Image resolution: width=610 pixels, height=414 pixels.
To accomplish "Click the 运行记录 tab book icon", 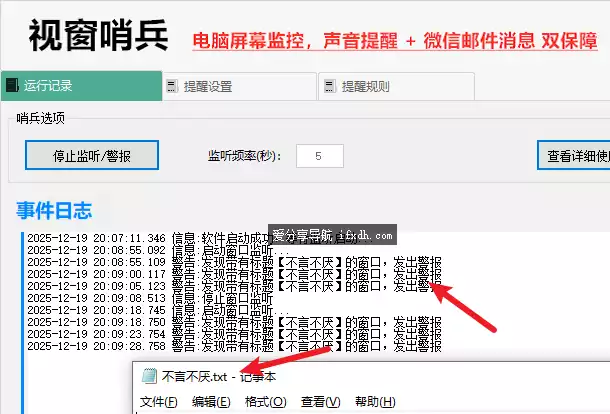I will [12, 86].
